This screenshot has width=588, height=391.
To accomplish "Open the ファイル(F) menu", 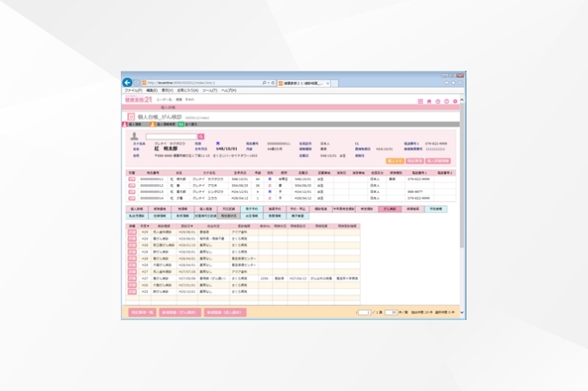I will pos(134,91).
